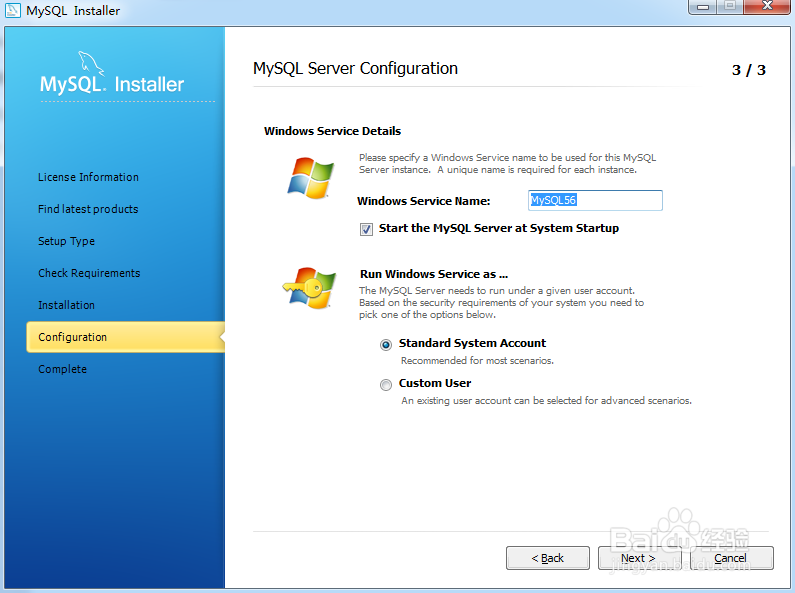The width and height of the screenshot is (795, 593).
Task: Go to License Information step
Action: (x=88, y=177)
